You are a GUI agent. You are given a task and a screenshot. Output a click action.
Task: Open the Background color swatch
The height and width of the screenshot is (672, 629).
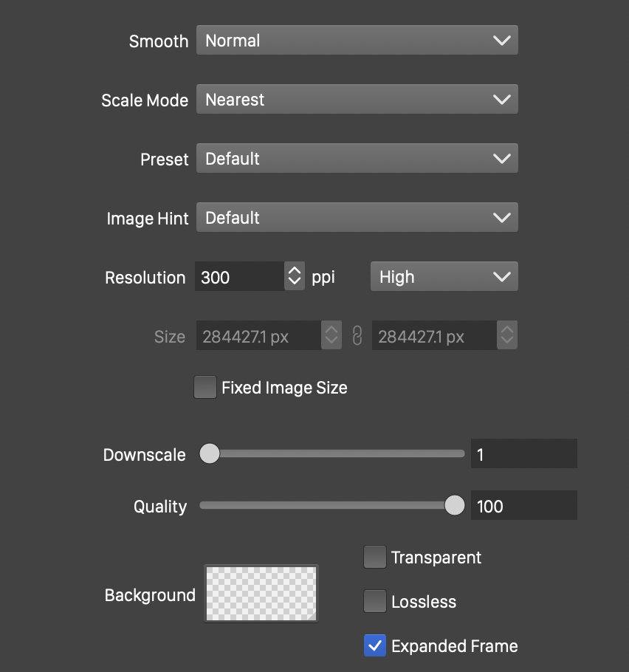(261, 594)
